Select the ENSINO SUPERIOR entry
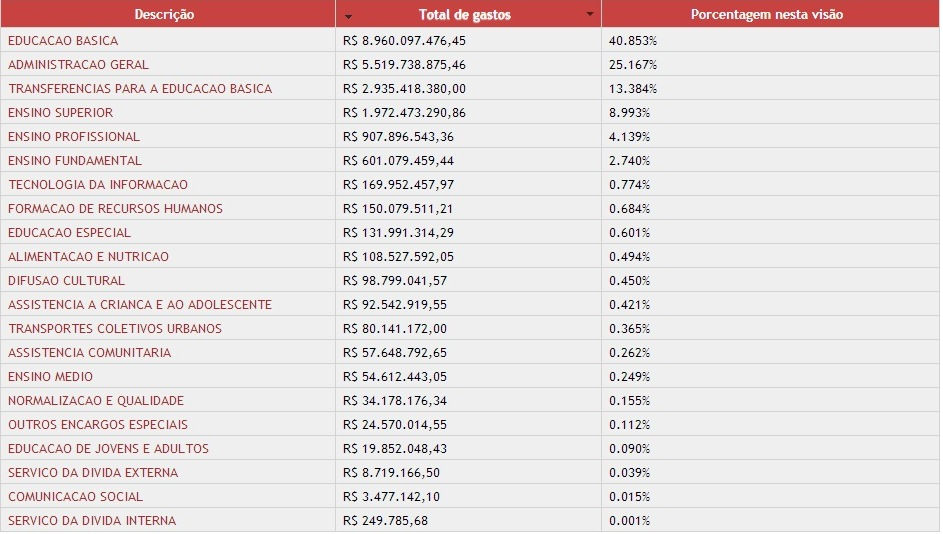This screenshot has height=534, width=943. click(61, 113)
